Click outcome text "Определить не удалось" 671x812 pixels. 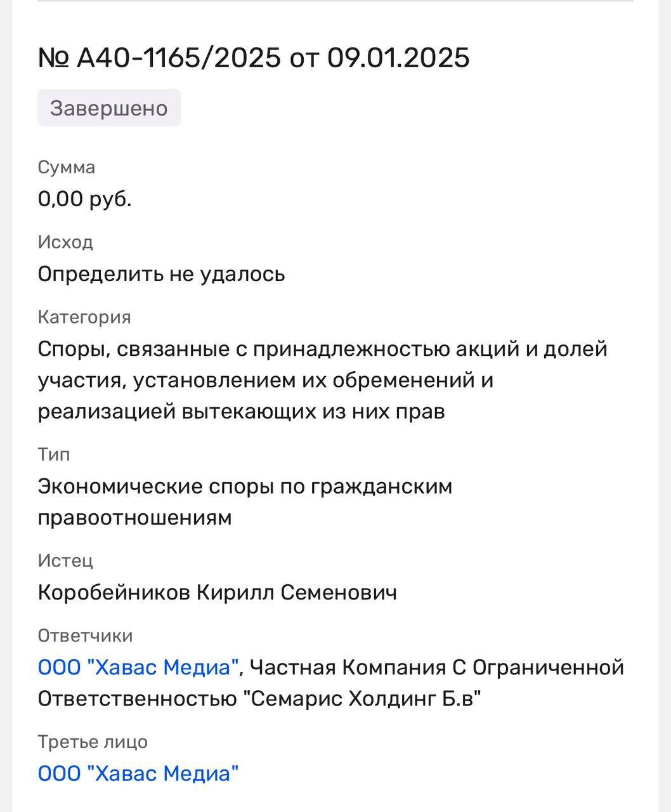[161, 274]
